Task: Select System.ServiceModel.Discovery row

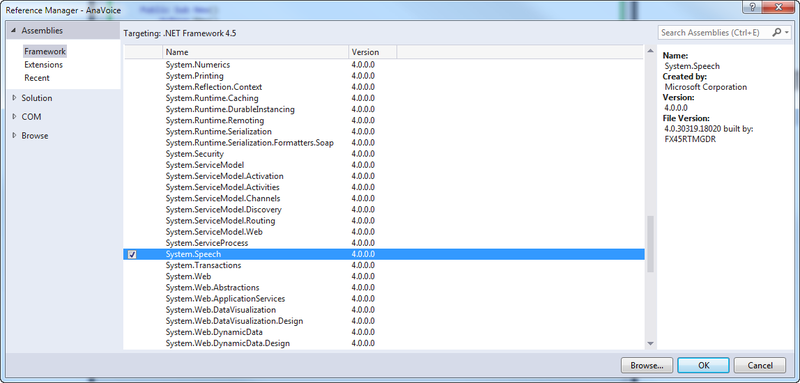Action: coord(384,210)
